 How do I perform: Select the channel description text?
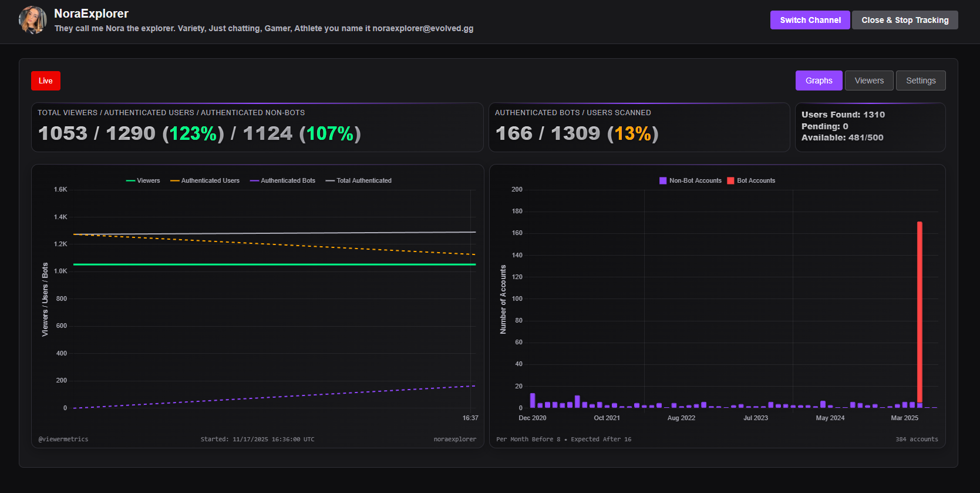(264, 28)
